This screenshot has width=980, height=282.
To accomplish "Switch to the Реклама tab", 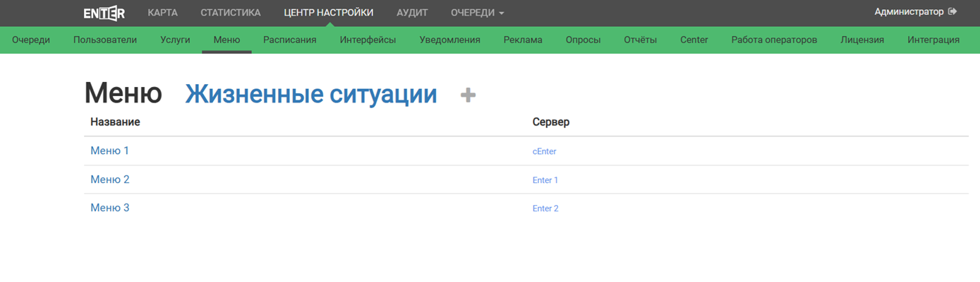I will click(x=523, y=40).
